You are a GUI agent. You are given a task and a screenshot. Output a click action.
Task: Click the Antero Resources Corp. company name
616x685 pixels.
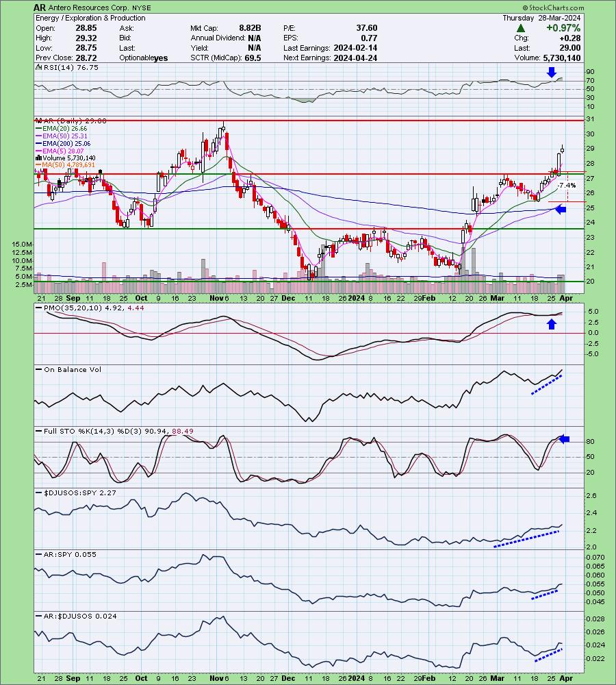click(88, 8)
